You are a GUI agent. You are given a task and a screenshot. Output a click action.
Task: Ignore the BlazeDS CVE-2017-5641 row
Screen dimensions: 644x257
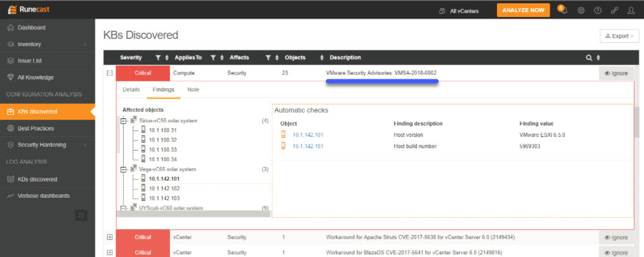pos(616,252)
